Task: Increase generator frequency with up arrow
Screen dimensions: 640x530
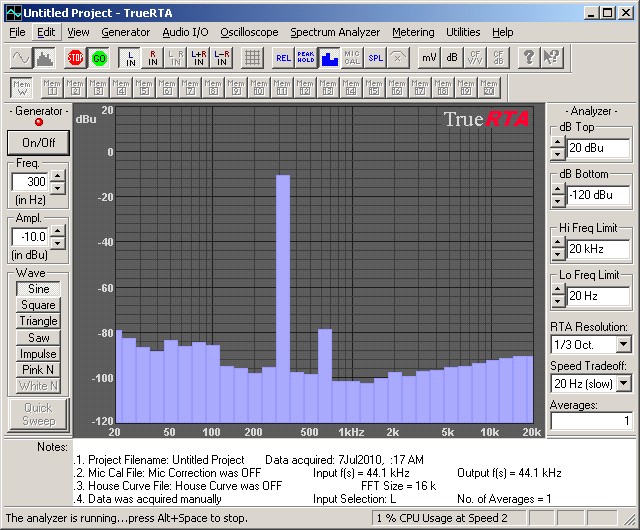Action: [x=57, y=177]
